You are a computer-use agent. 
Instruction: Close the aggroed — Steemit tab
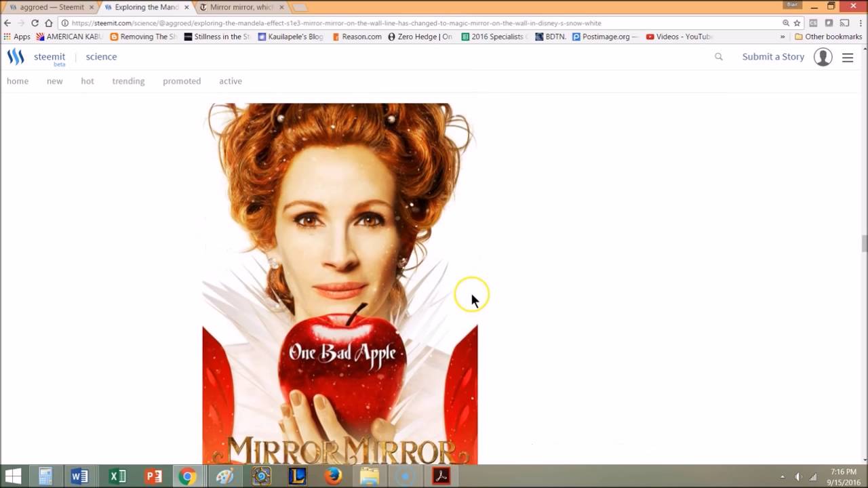[x=92, y=7]
